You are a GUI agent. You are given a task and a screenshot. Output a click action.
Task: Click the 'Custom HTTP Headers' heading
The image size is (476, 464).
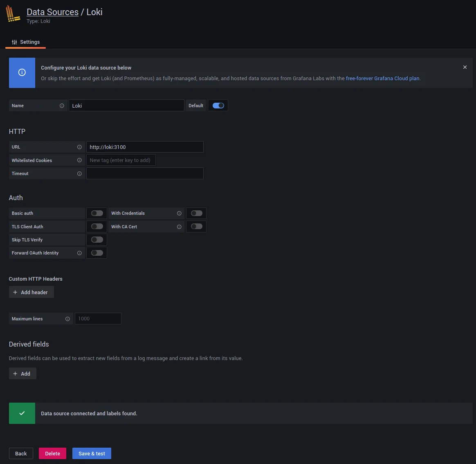point(36,279)
